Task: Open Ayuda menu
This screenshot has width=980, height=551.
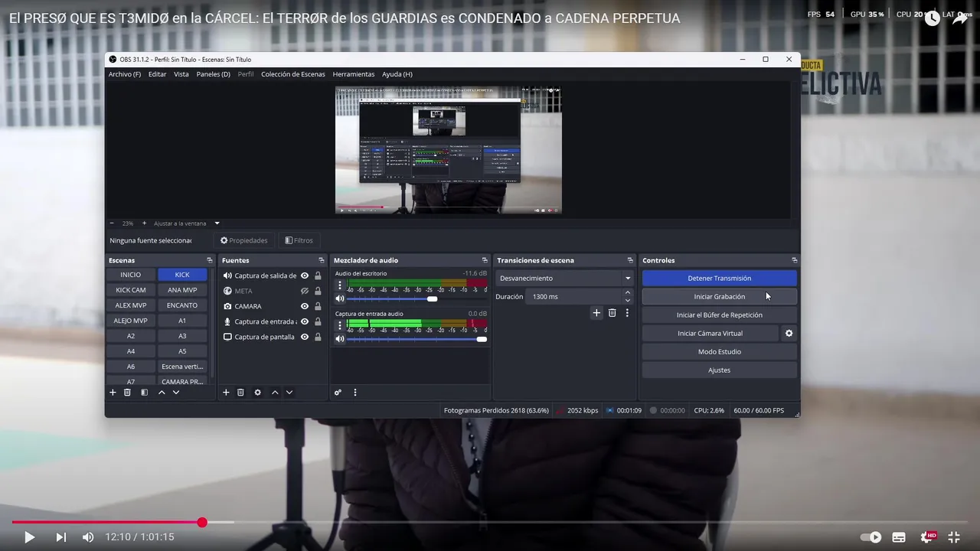Action: pos(397,74)
